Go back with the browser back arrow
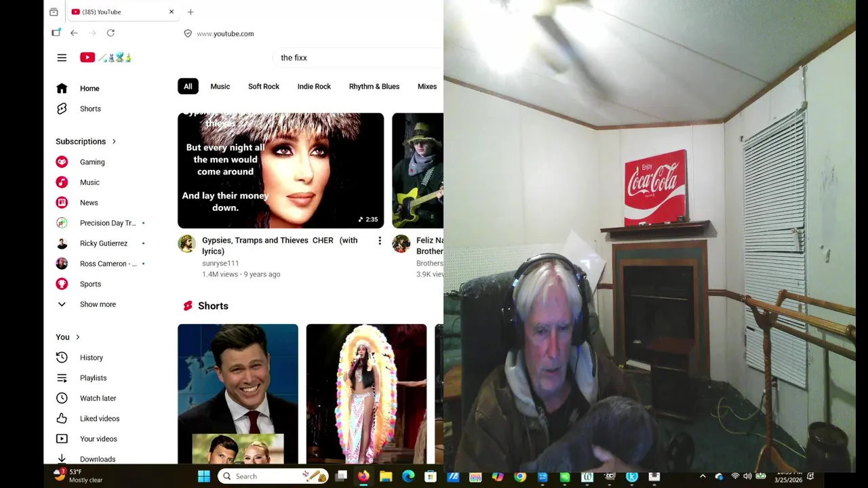This screenshot has width=868, height=488. (74, 33)
